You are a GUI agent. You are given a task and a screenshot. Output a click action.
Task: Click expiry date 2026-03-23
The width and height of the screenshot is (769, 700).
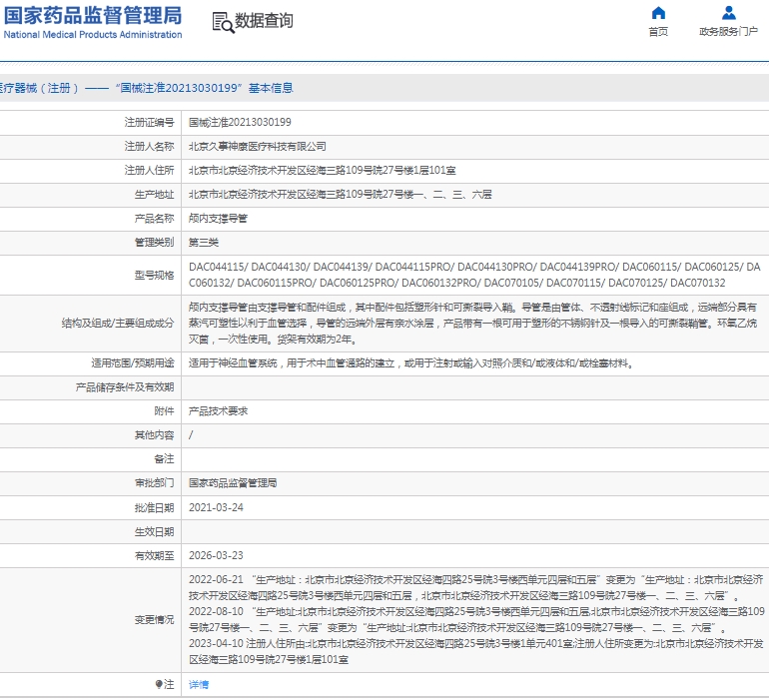[x=216, y=555]
